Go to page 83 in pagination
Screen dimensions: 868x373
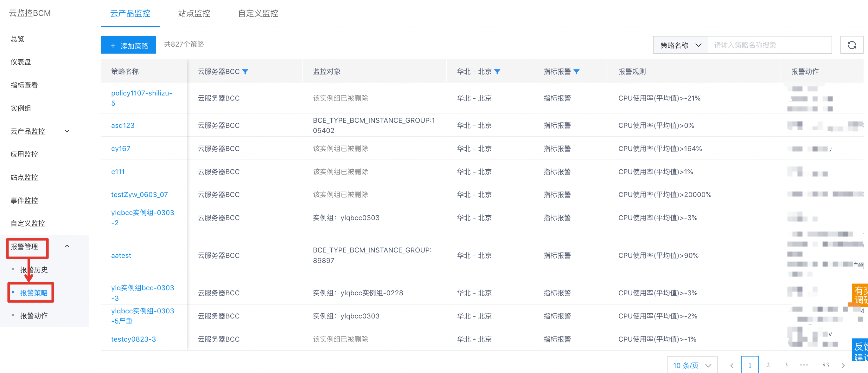(825, 365)
